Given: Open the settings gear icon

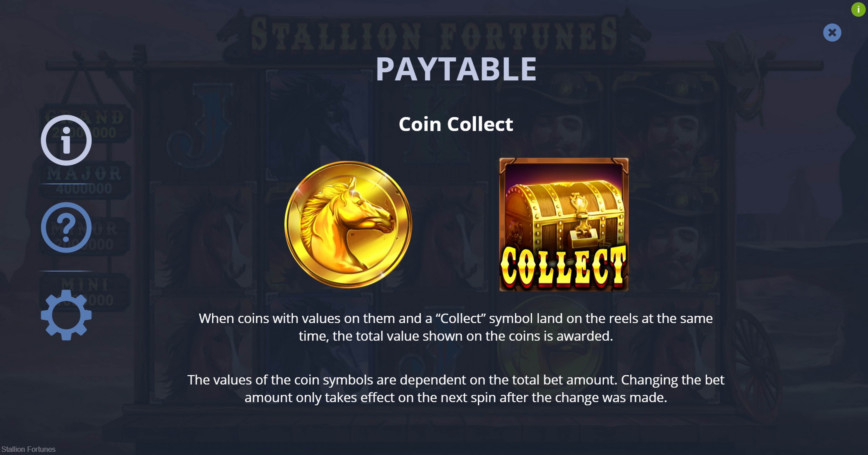Looking at the screenshot, I should pos(66,315).
